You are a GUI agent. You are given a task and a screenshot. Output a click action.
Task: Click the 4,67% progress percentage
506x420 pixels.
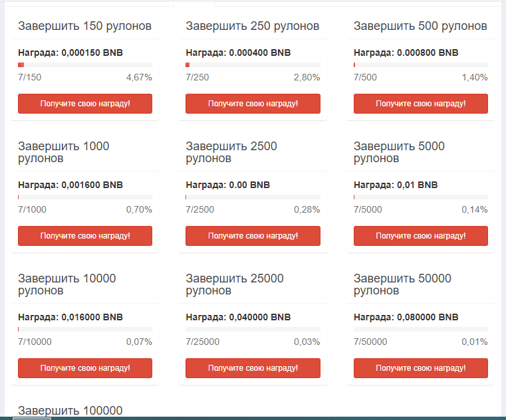point(139,77)
